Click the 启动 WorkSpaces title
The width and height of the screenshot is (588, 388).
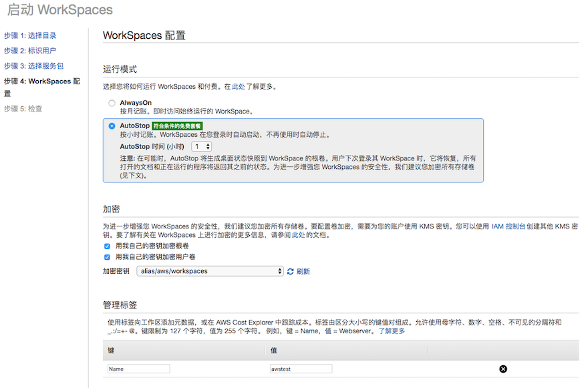pyautogui.click(x=60, y=10)
